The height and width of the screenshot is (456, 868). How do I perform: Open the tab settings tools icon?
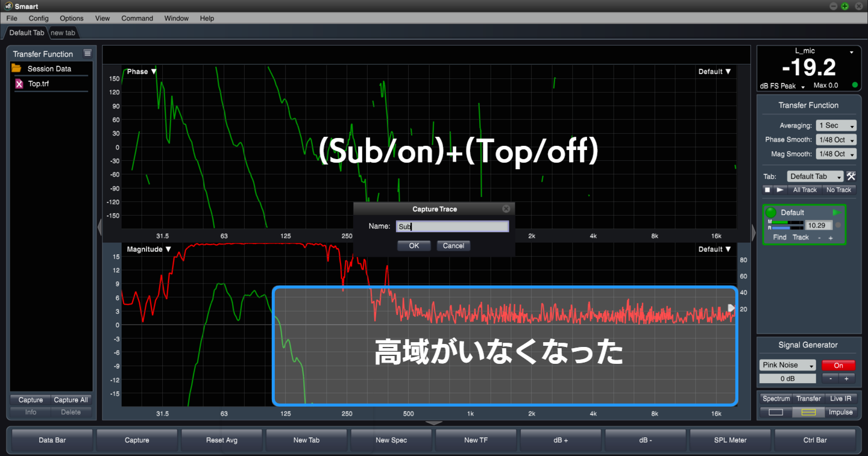pos(851,176)
